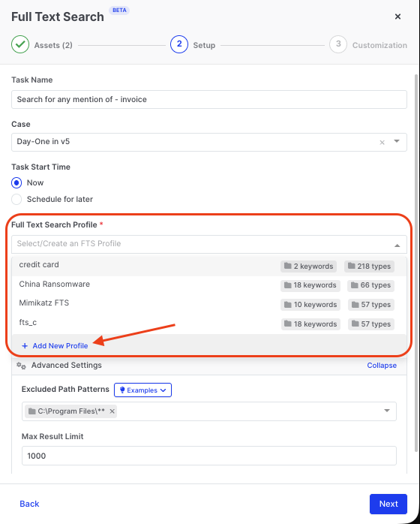Select the Setup step number icon
This screenshot has width=420, height=524.
coord(179,44)
